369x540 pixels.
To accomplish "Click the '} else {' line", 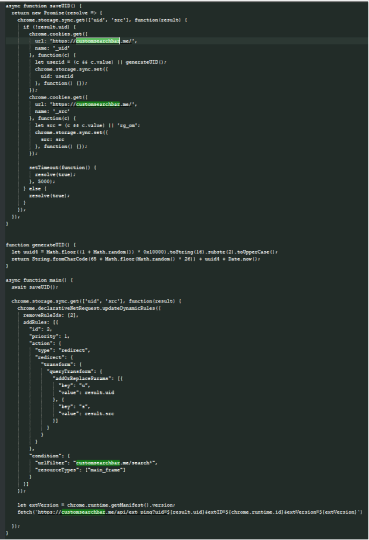I will click(x=35, y=189).
